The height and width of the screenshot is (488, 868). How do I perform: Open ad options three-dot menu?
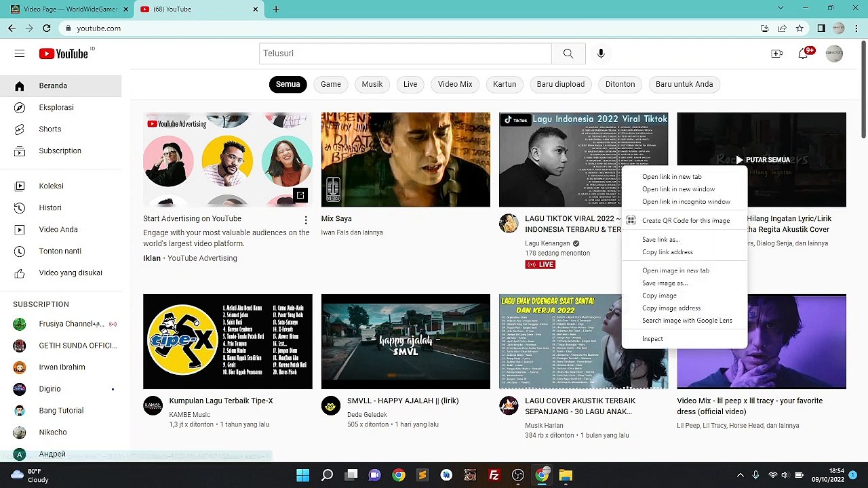tap(306, 220)
